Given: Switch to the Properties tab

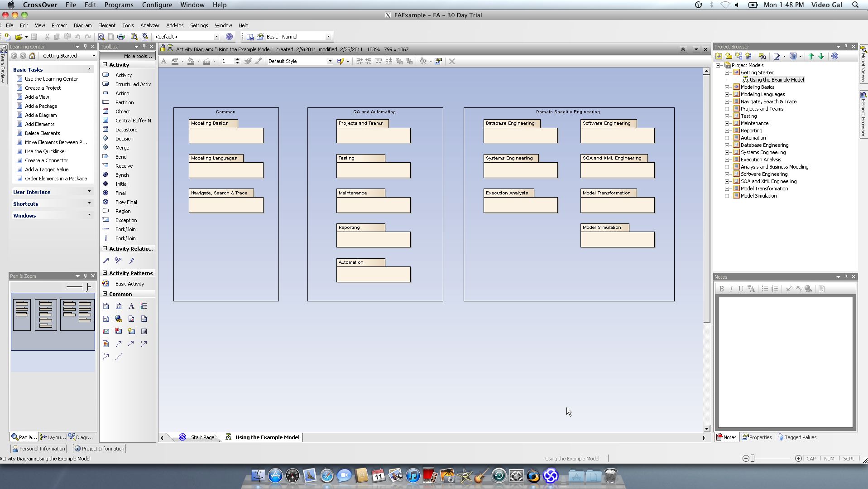Looking at the screenshot, I should (x=757, y=437).
